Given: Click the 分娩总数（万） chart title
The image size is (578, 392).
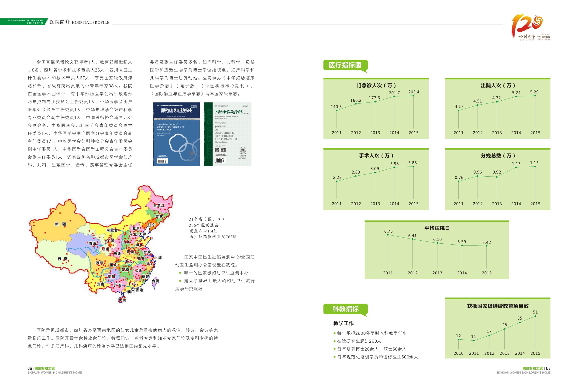Looking at the screenshot, I should pyautogui.click(x=498, y=156).
